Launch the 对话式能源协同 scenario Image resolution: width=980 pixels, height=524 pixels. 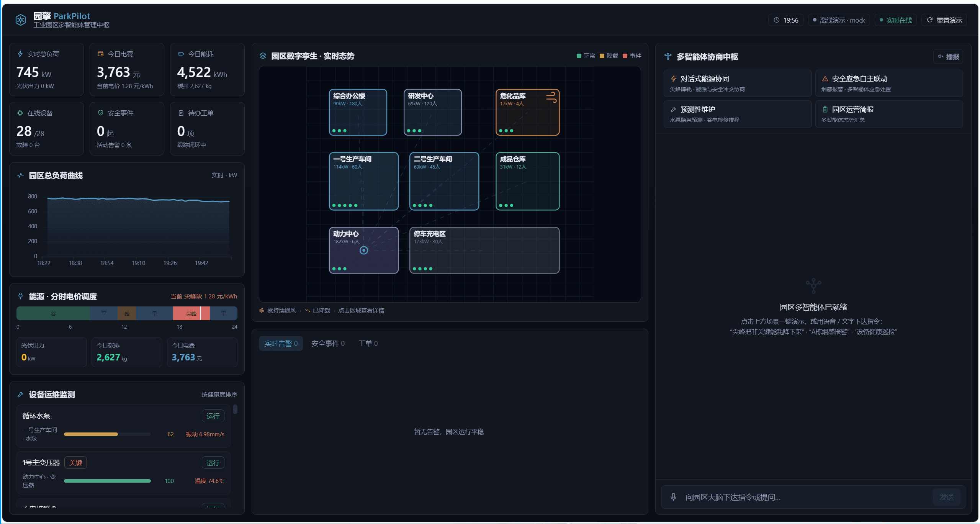tap(737, 83)
